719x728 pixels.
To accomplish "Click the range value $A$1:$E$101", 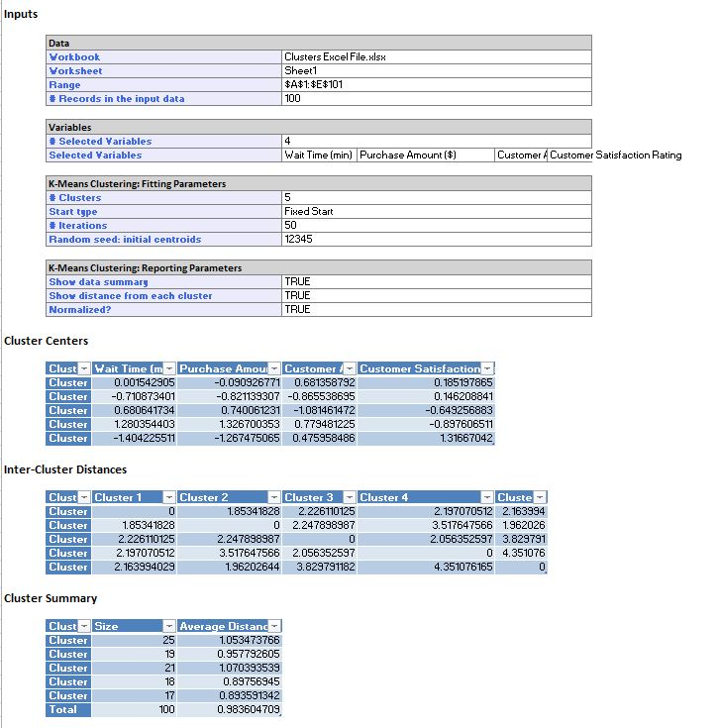I will click(437, 85).
